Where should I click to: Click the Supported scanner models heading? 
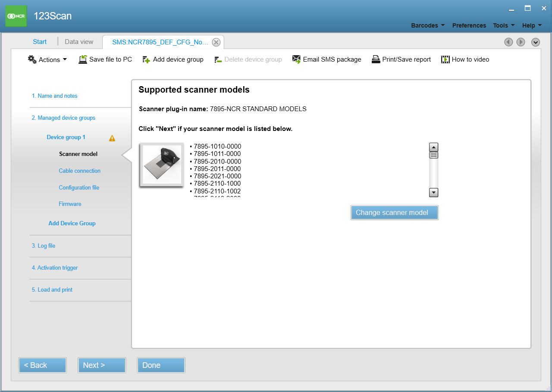pos(194,90)
